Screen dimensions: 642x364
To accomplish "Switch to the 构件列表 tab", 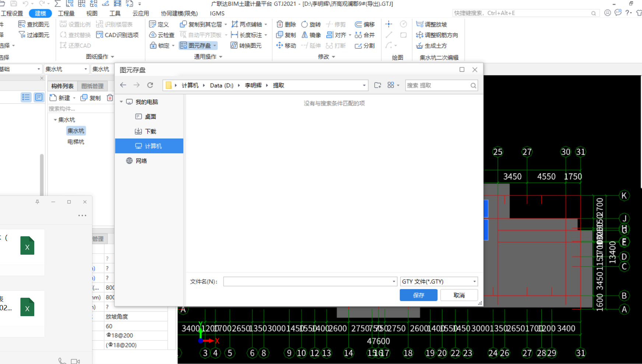I will tap(62, 86).
